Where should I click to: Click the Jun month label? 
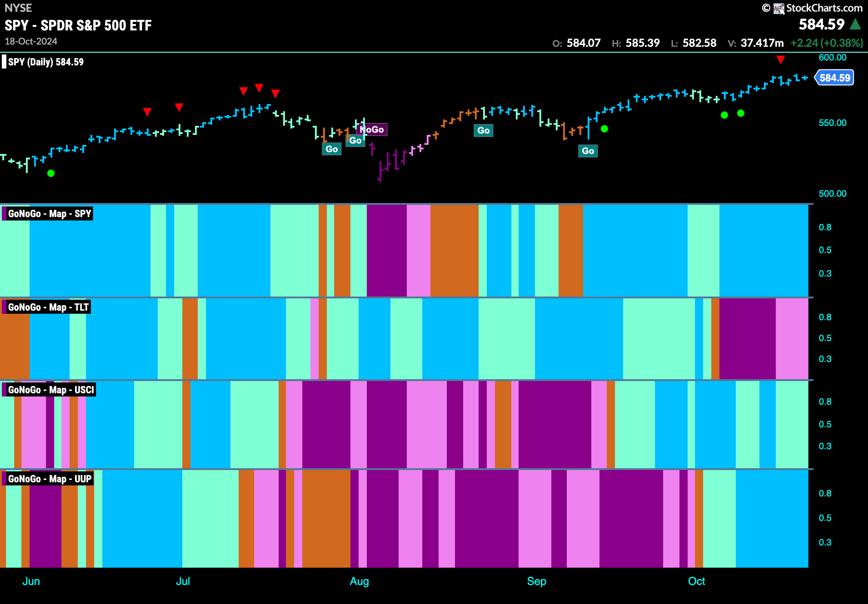tap(31, 581)
